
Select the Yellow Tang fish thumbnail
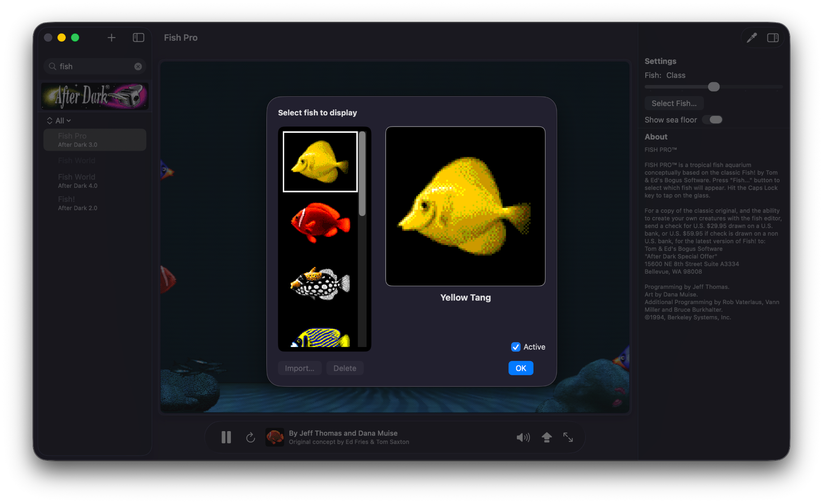point(320,161)
